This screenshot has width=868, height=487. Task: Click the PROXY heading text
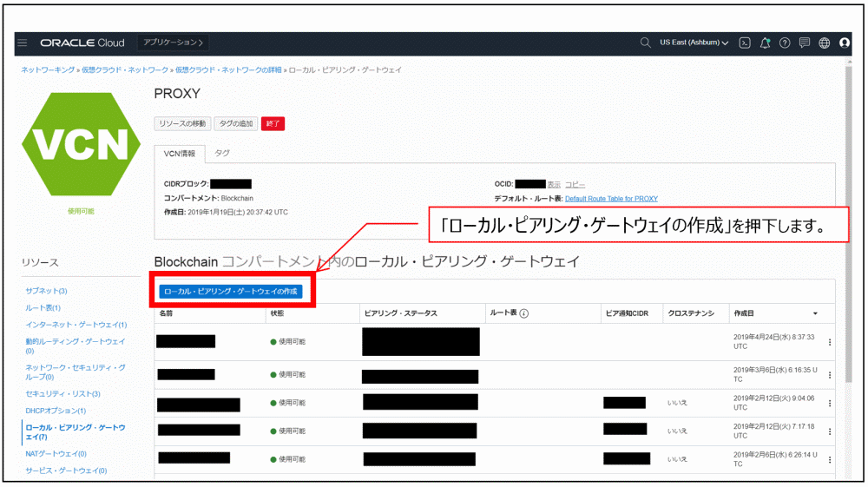pyautogui.click(x=177, y=94)
